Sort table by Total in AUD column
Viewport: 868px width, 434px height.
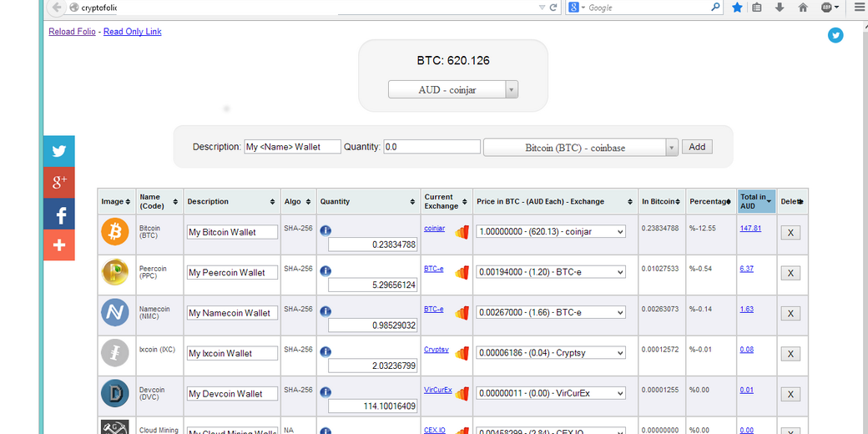pyautogui.click(x=756, y=201)
